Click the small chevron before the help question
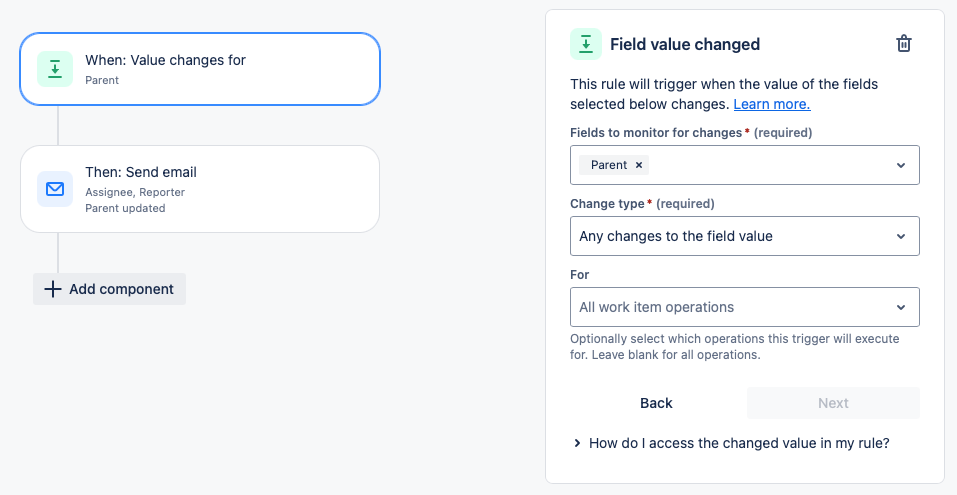 point(577,442)
